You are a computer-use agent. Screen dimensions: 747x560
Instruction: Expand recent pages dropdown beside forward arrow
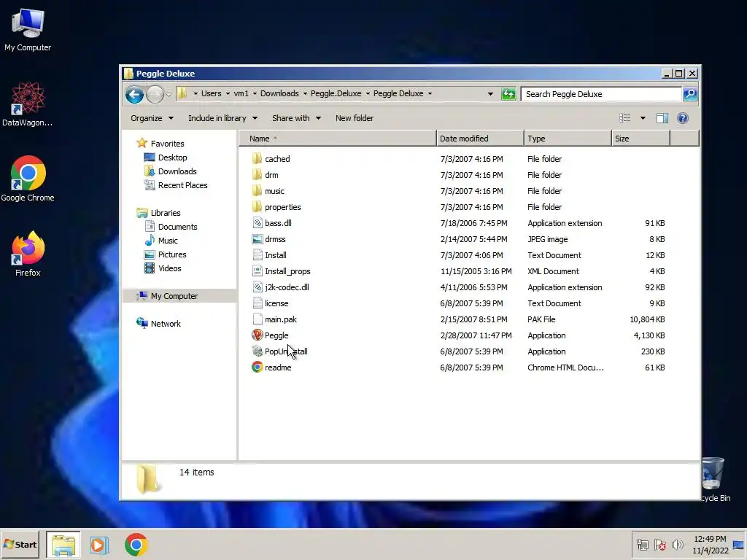point(169,94)
